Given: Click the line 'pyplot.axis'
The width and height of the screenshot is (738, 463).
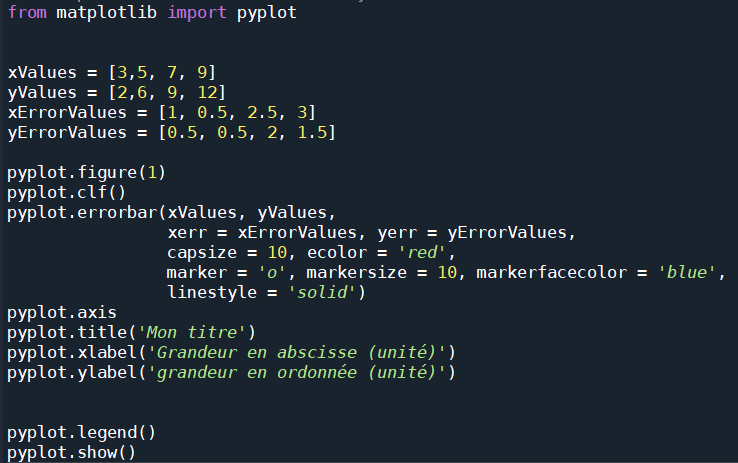Looking at the screenshot, I should point(62,313).
